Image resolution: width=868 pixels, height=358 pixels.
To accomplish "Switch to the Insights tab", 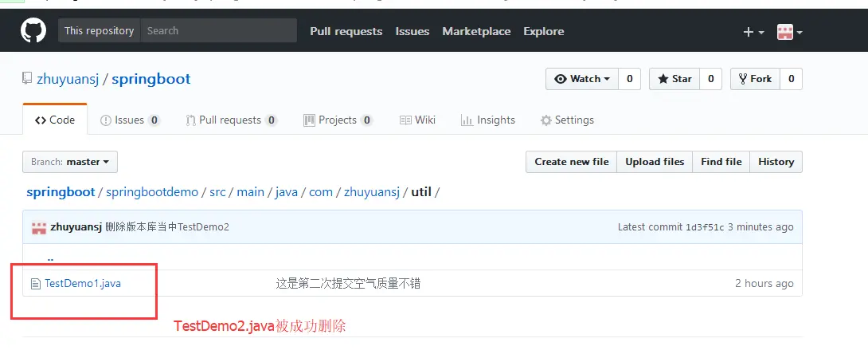I will [487, 120].
